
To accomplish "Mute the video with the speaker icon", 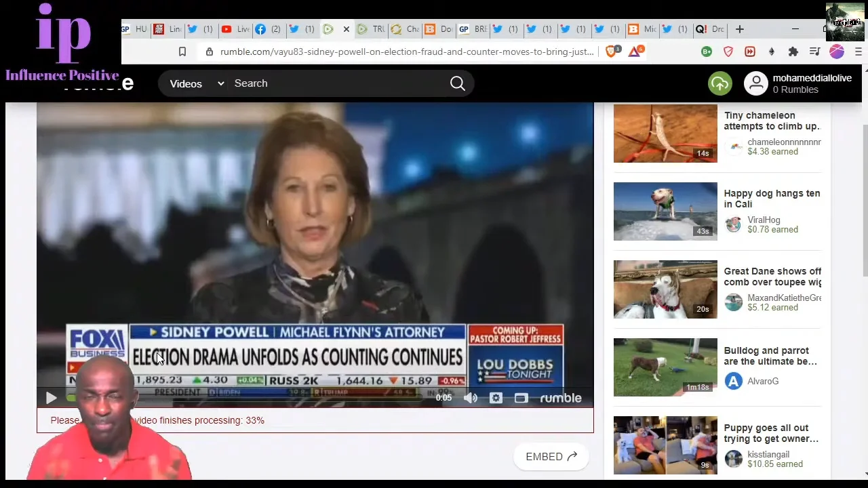I will click(x=471, y=399).
